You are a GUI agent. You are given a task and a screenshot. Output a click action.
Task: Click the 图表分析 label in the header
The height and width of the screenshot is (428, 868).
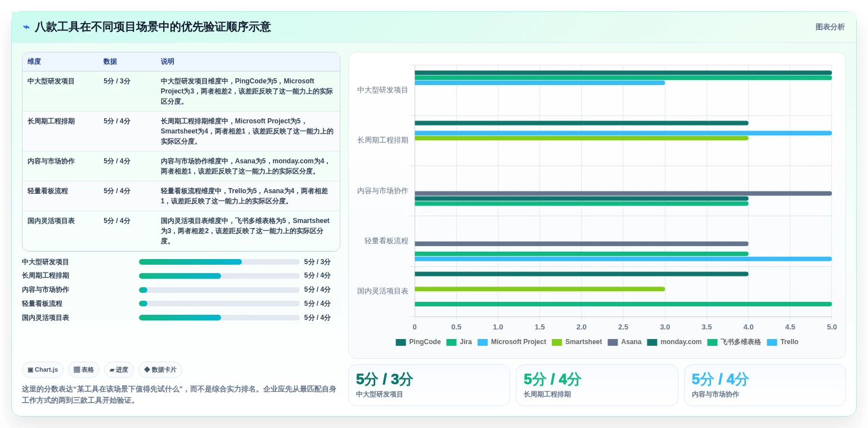(x=830, y=27)
